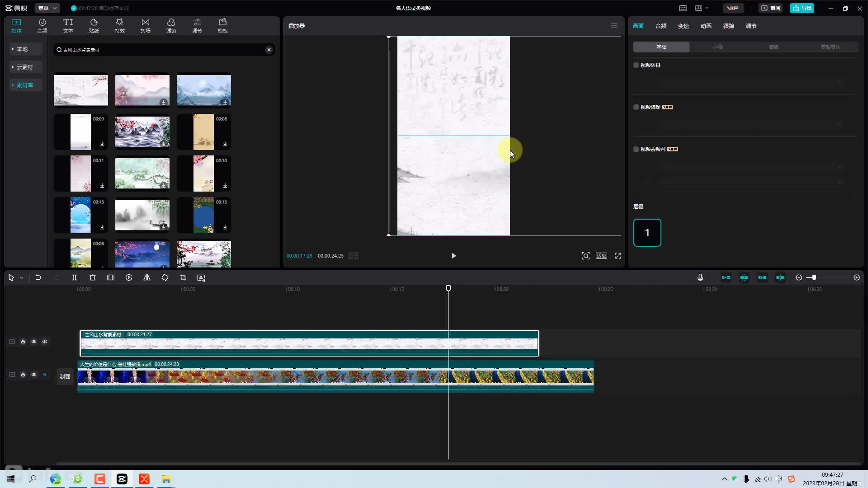Switch to the 音频 tab in properties panel
The height and width of the screenshot is (488, 868).
661,26
